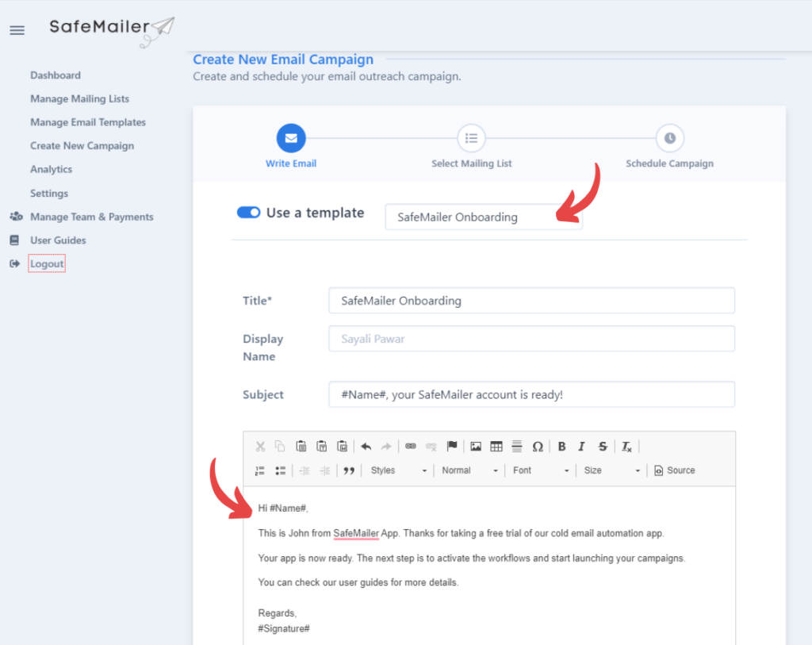Image resolution: width=812 pixels, height=645 pixels.
Task: Click the Select Mailing List step icon
Action: 471,138
